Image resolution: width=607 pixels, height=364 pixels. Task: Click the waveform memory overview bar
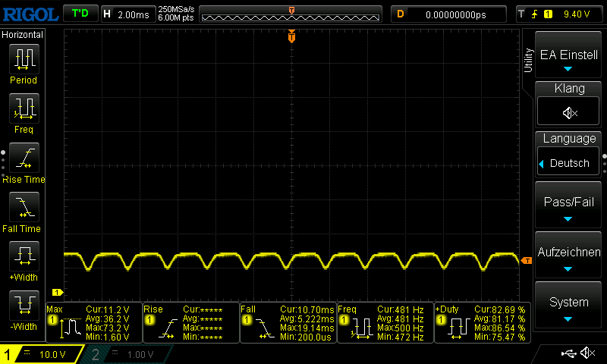[x=291, y=14]
